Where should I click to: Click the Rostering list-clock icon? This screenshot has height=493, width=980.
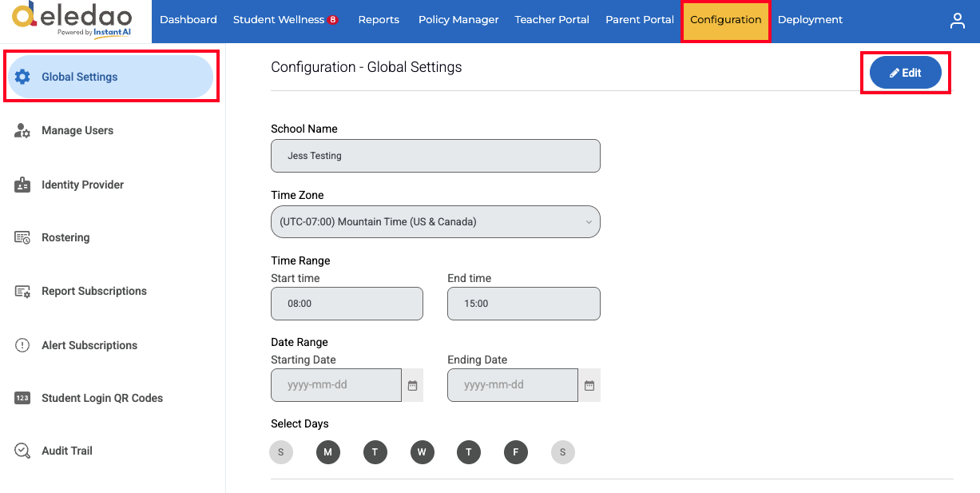click(22, 237)
